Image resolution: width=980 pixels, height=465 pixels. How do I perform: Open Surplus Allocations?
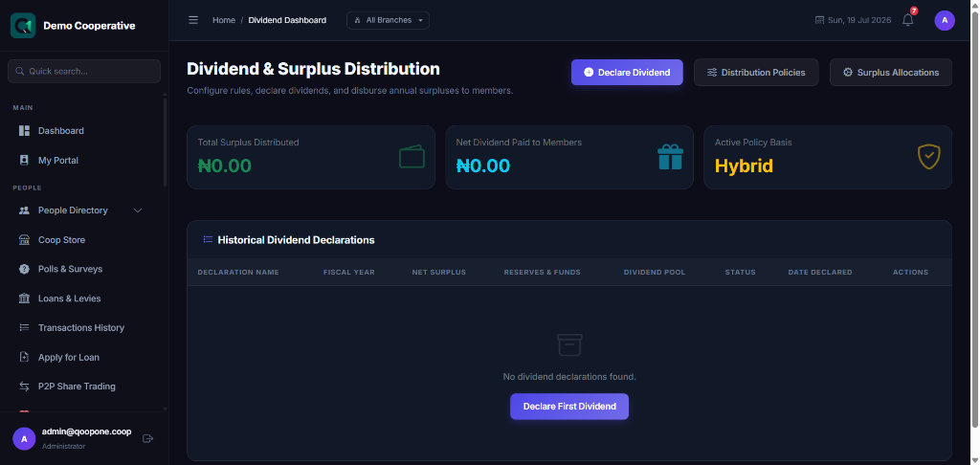[x=891, y=73]
